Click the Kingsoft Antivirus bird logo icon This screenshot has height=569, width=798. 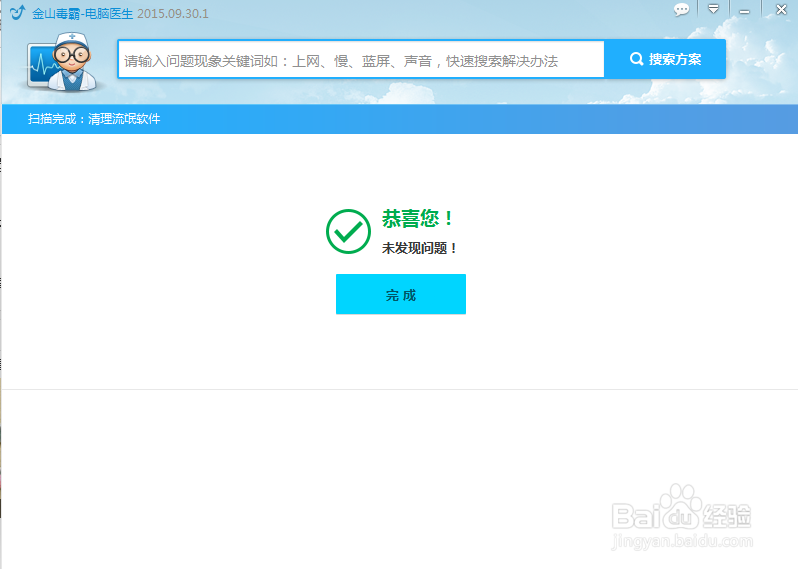[17, 13]
